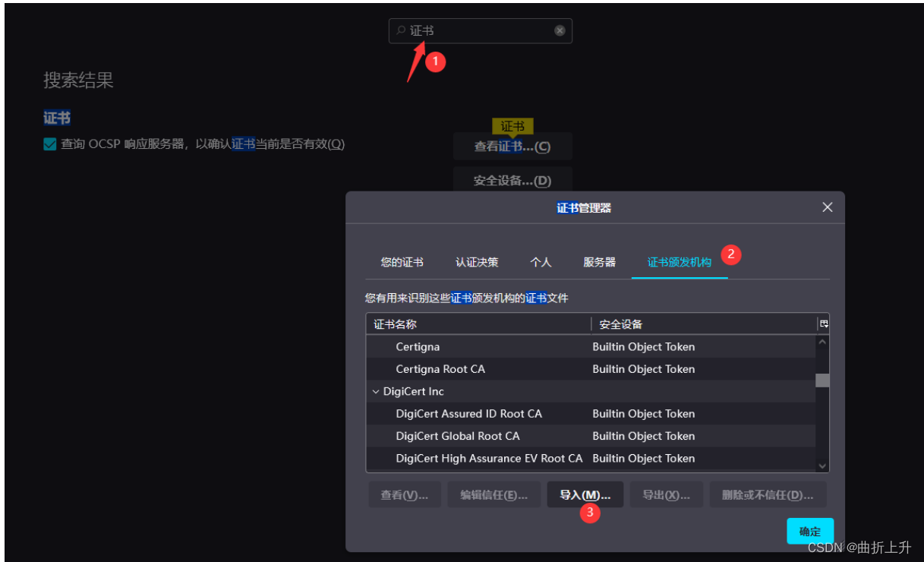Close the certificate manager dialog
The height and width of the screenshot is (562, 924).
coord(828,207)
